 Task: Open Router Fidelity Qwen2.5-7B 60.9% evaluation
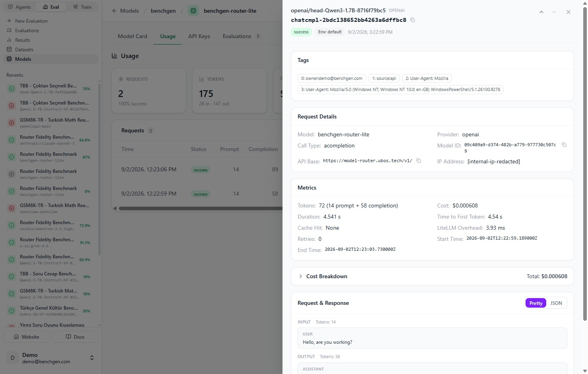point(51,260)
